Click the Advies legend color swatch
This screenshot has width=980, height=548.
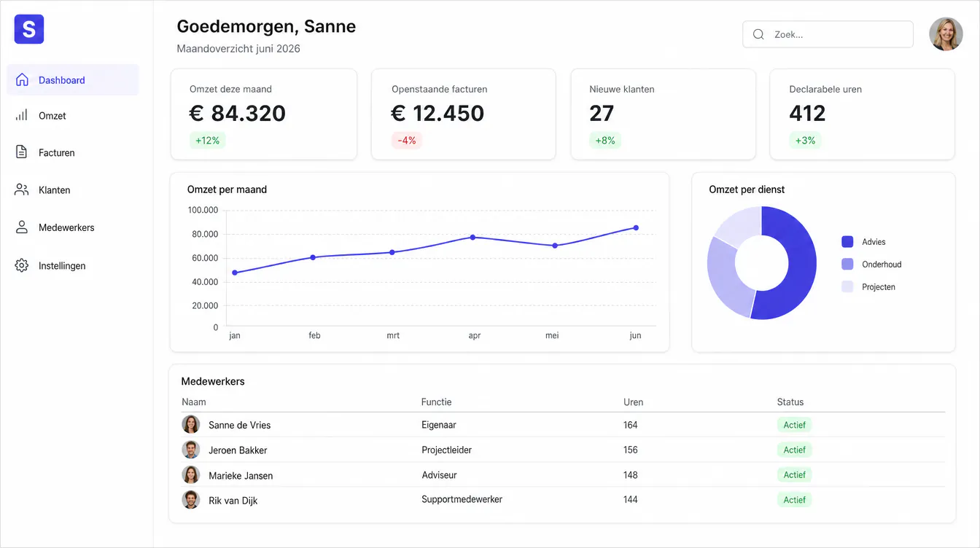tap(847, 242)
